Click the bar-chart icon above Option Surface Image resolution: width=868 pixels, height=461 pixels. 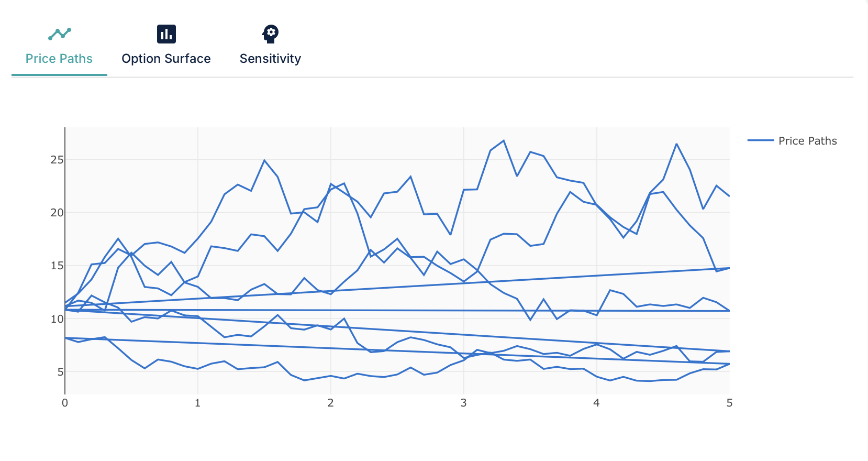[x=166, y=34]
